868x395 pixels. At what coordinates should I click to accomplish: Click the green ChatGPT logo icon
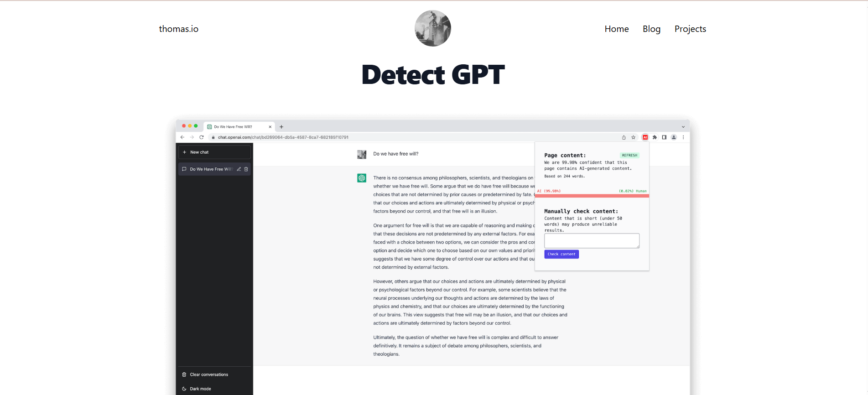click(362, 178)
